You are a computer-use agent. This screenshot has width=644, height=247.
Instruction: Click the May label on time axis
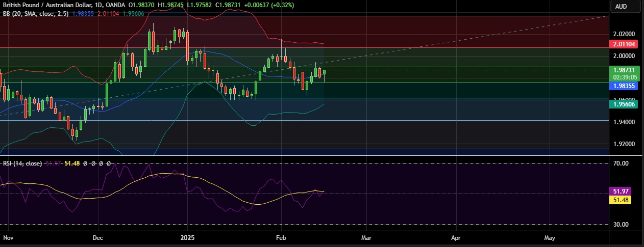pyautogui.click(x=550, y=238)
